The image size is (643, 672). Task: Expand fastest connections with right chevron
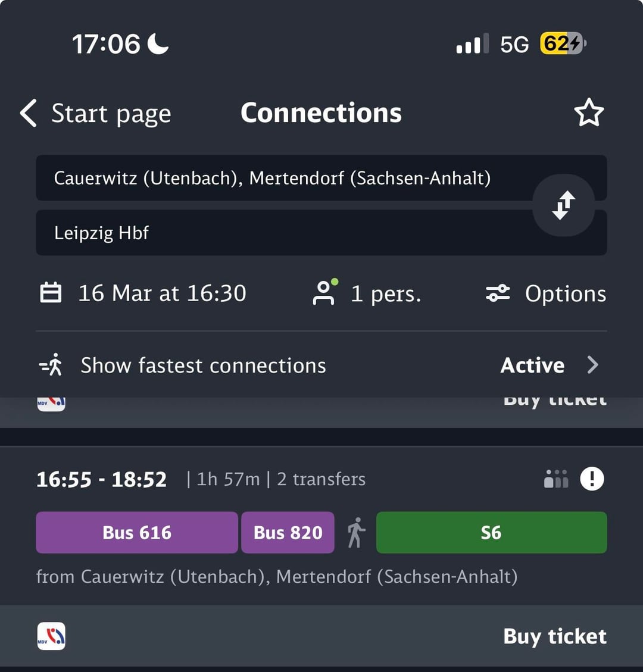[592, 365]
